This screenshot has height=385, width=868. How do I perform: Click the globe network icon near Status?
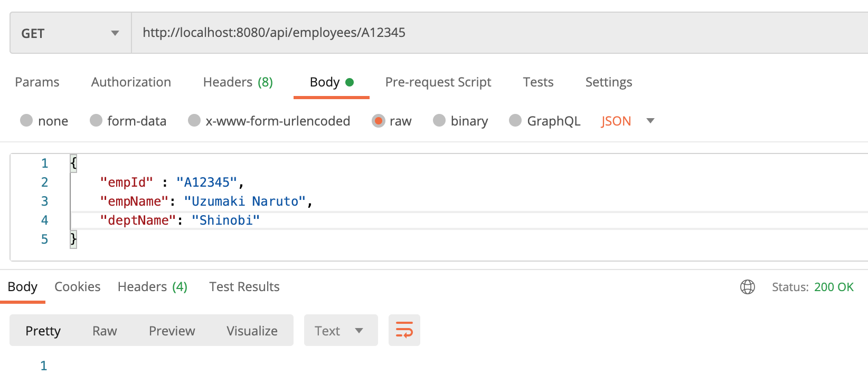[747, 287]
